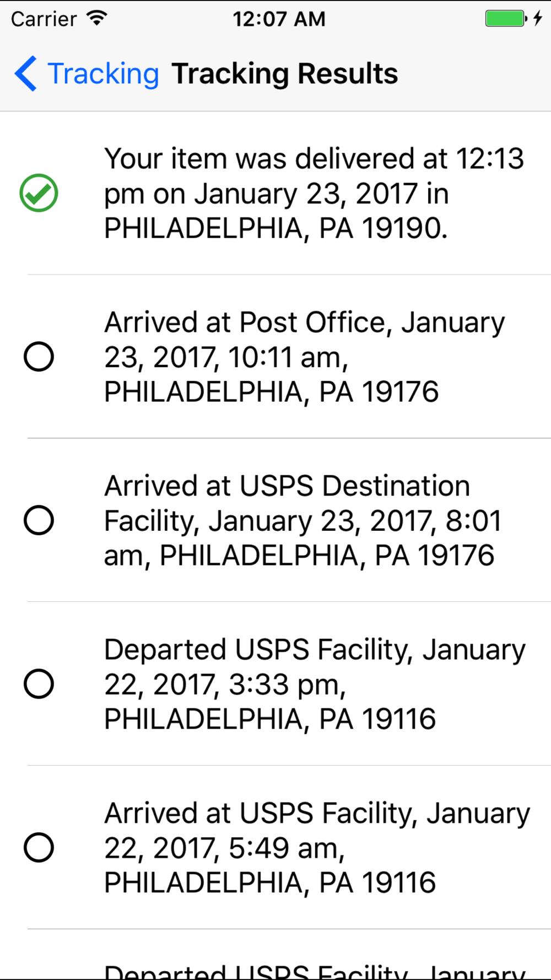The image size is (551, 980).
Task: Open the USPS Destination Facility 8:01 am entry
Action: click(x=303, y=521)
